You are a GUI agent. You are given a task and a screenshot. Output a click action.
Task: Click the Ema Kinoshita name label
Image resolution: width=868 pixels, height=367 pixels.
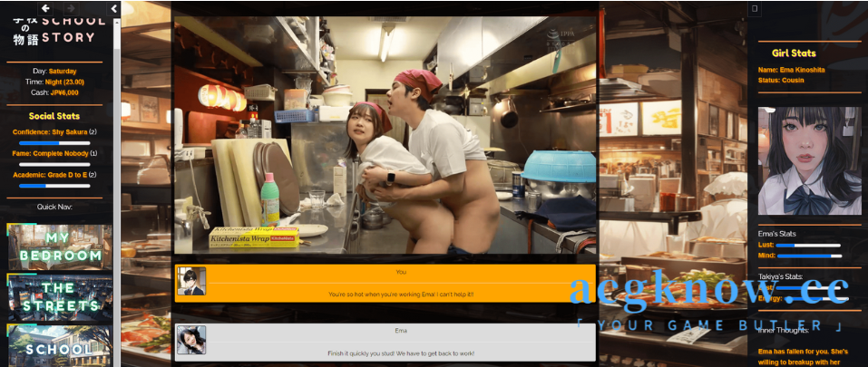(x=791, y=70)
